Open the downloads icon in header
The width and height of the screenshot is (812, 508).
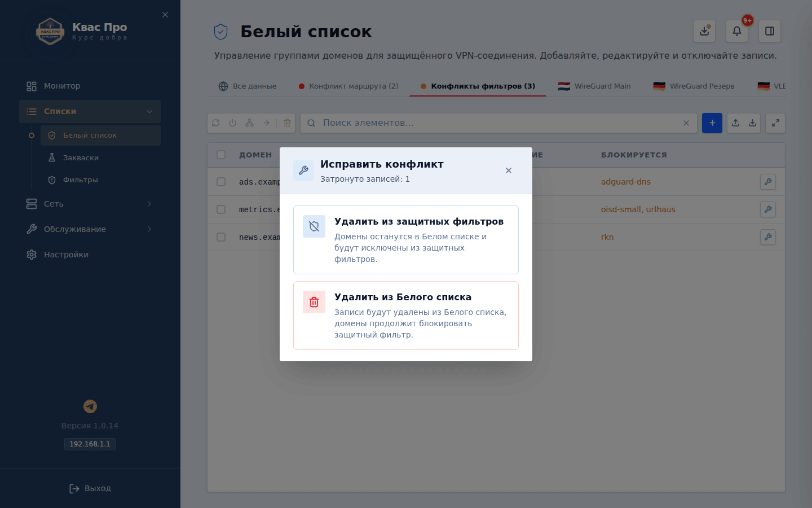pyautogui.click(x=704, y=31)
